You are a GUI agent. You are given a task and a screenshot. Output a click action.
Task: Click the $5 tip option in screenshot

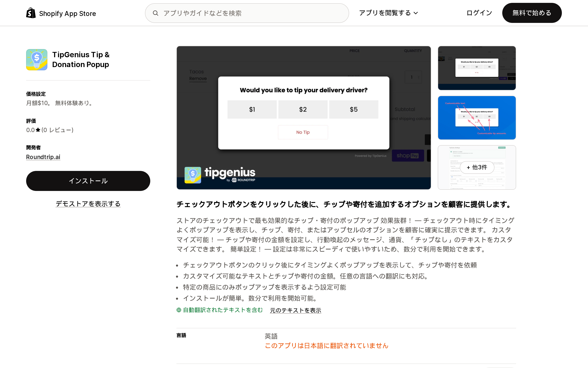pos(354,110)
